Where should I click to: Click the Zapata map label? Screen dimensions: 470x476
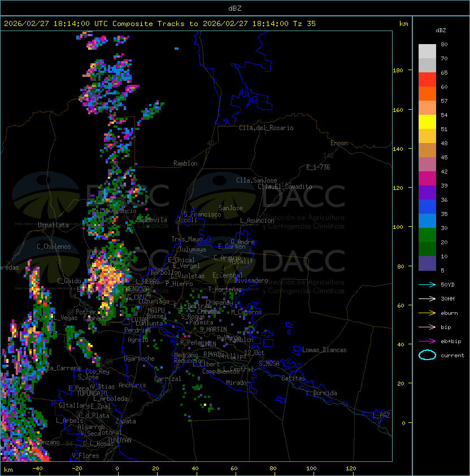point(125,421)
